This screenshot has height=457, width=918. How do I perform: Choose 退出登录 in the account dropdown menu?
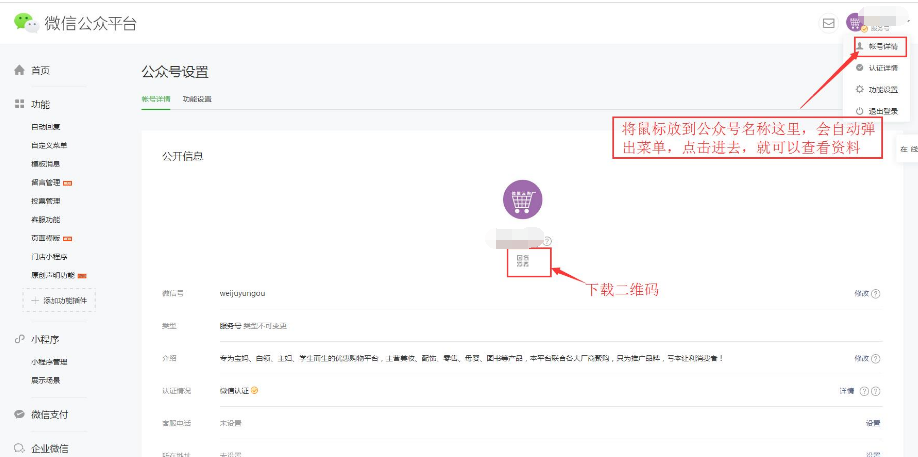coord(882,110)
